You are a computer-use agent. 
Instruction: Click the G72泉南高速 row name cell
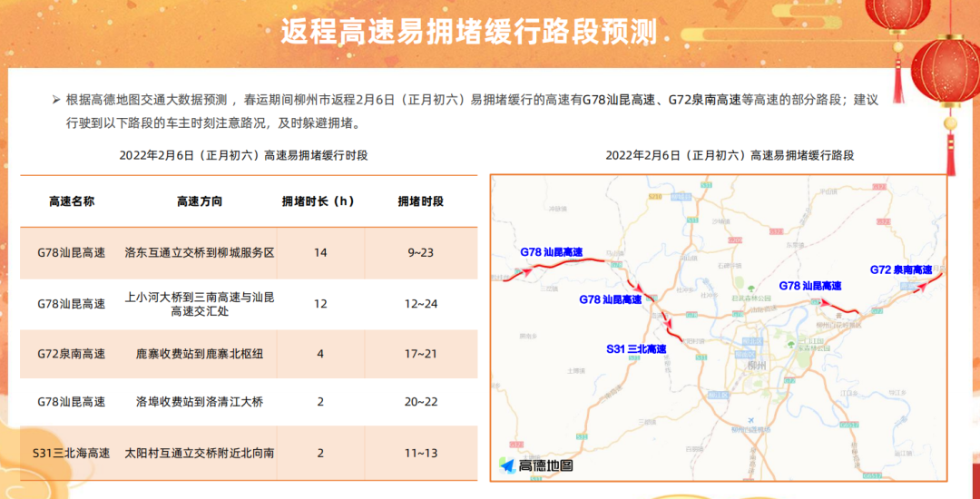point(72,353)
